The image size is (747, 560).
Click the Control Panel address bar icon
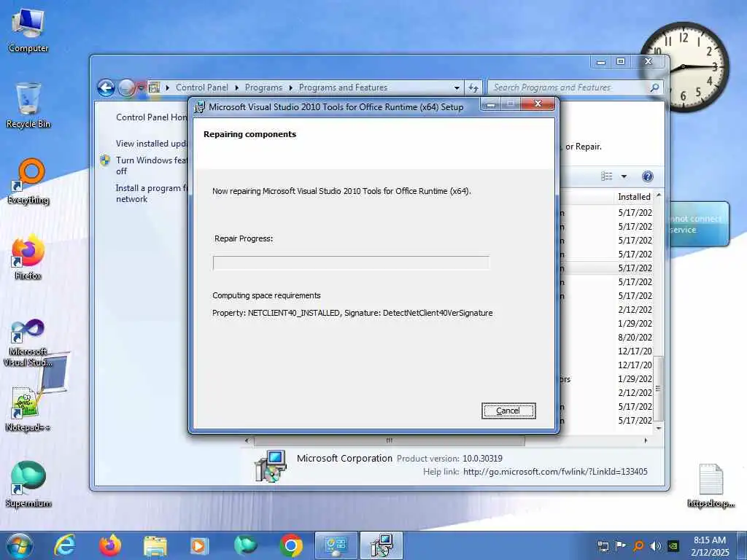click(154, 87)
